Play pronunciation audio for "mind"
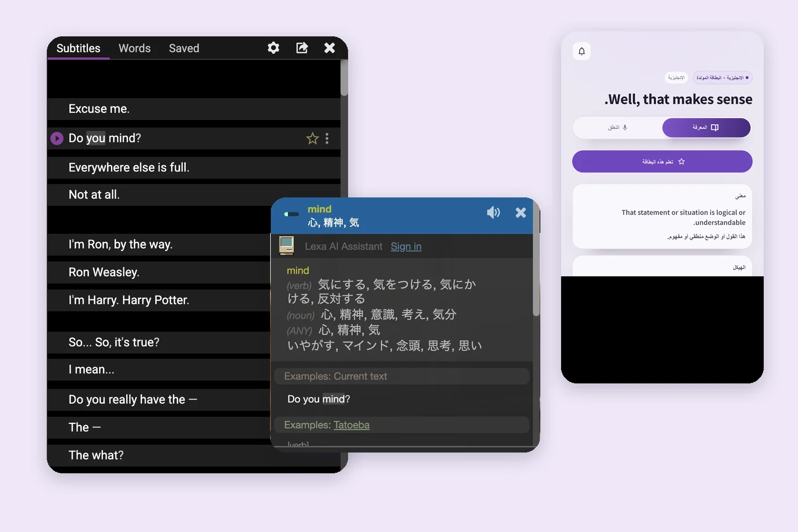Viewport: 798px width, 532px height. click(x=493, y=212)
